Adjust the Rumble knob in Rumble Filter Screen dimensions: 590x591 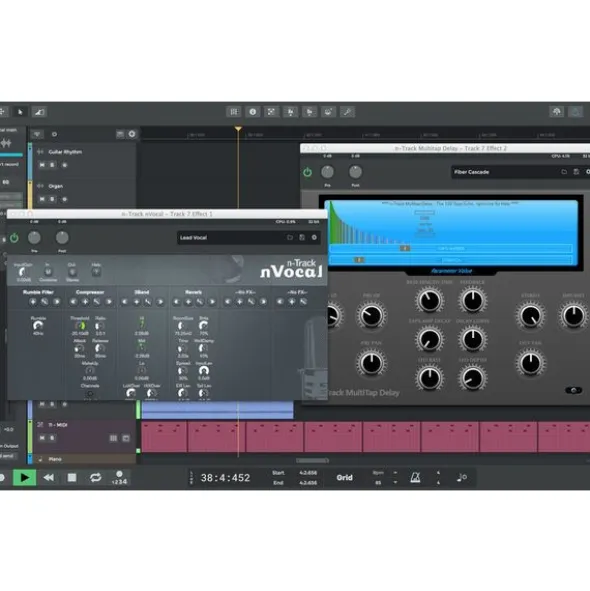click(38, 325)
